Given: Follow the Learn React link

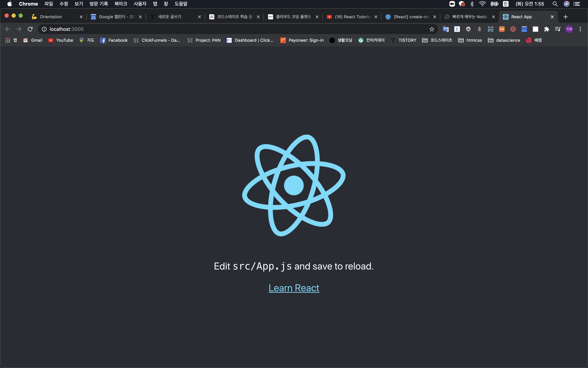Looking at the screenshot, I should pyautogui.click(x=294, y=288).
